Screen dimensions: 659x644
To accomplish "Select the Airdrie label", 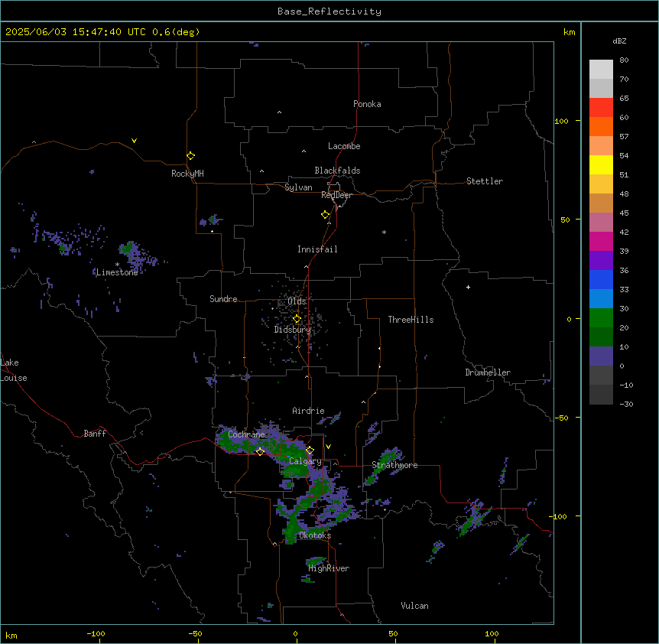I will [308, 411].
